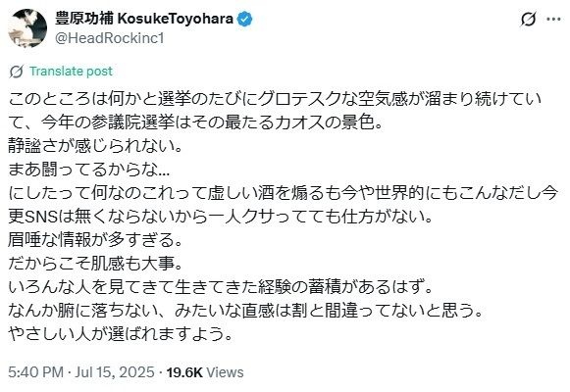
Task: Click the line beginning いろんな人を見てきて
Action: point(221,287)
